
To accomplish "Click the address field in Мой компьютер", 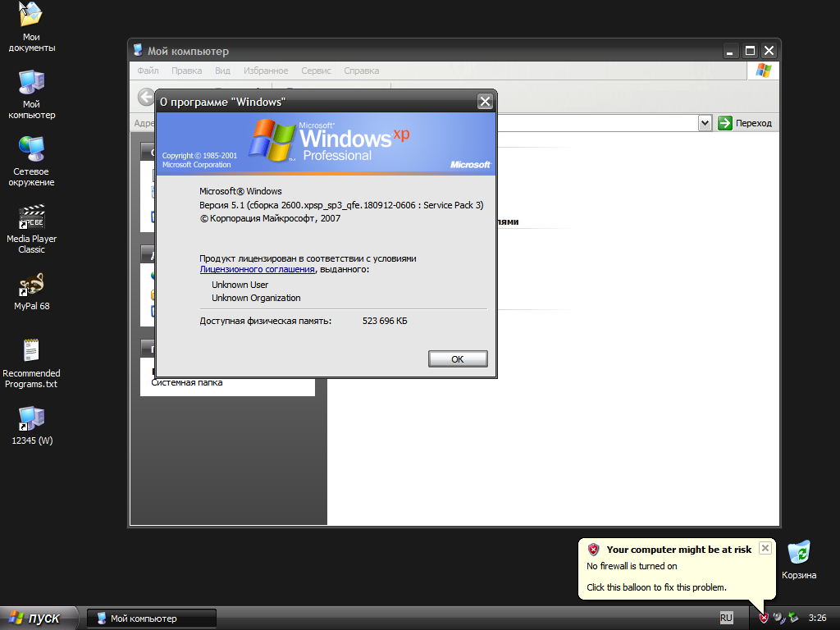I will (597, 123).
